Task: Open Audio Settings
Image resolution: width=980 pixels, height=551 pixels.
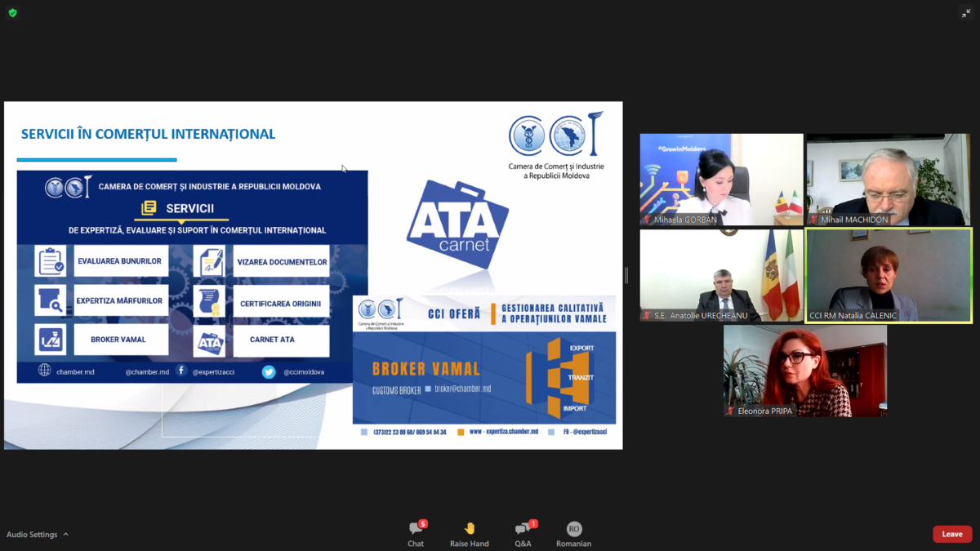Action: (32, 535)
